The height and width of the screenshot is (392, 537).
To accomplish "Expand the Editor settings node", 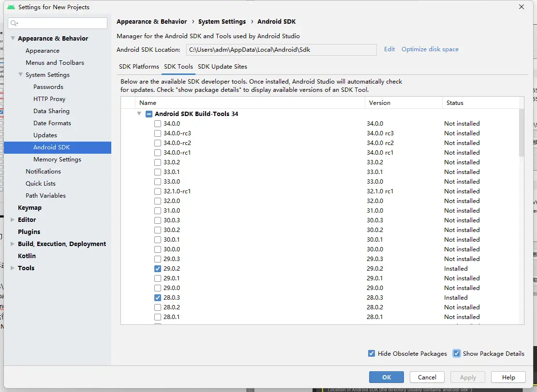I will click(12, 219).
